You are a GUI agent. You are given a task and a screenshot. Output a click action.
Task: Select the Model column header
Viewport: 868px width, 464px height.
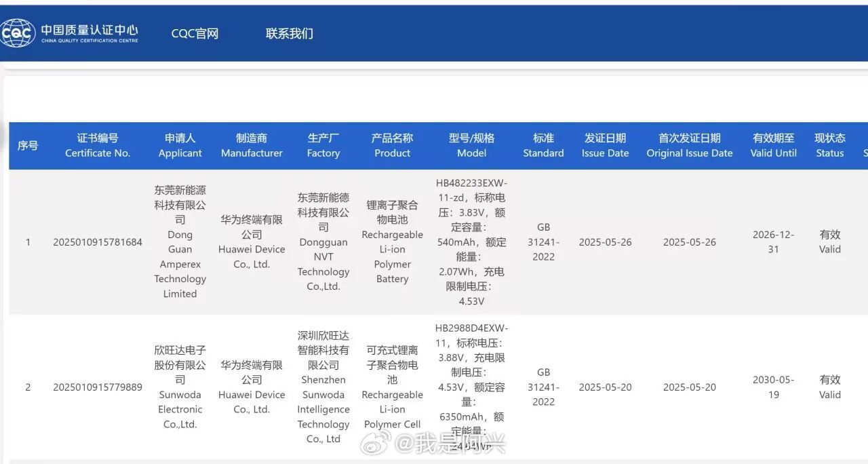[x=471, y=145]
